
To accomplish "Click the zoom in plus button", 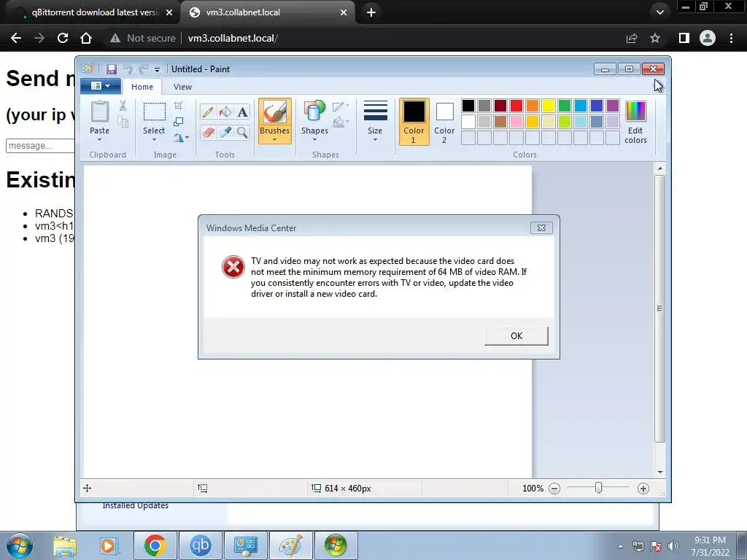I will click(643, 489).
